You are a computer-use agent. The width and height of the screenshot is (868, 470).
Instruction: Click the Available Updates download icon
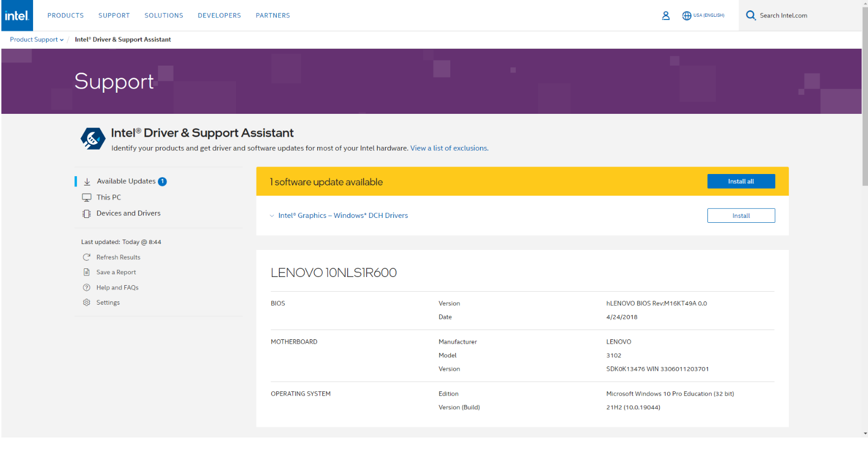pos(87,182)
